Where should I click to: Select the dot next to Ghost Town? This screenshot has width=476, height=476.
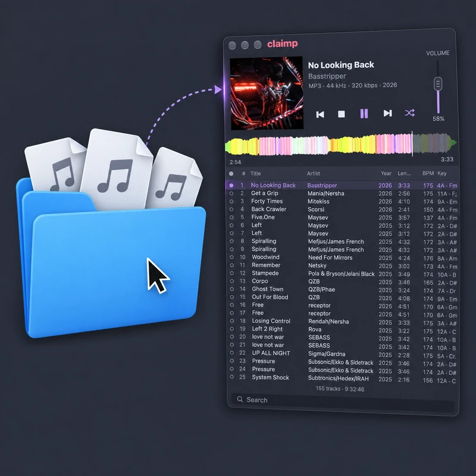[x=231, y=289]
